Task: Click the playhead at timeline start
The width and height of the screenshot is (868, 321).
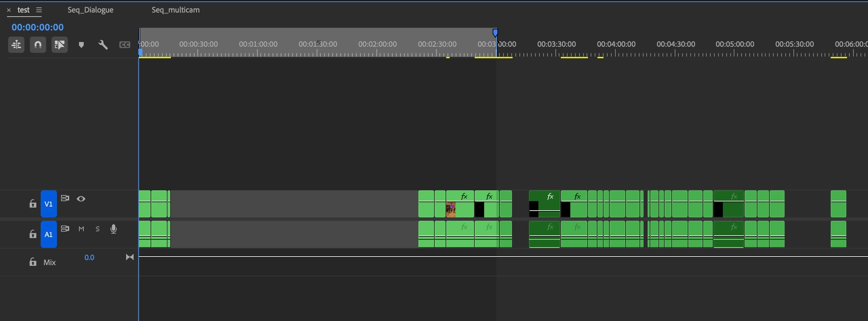Action: [x=140, y=52]
